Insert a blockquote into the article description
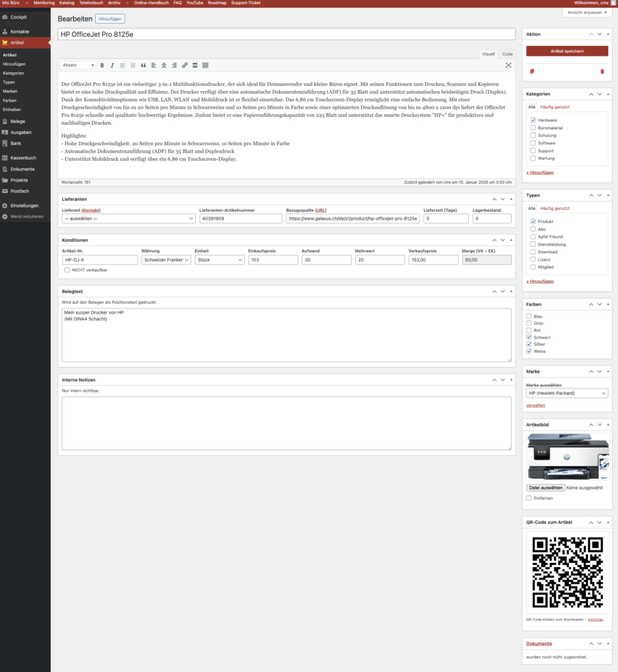 tap(144, 65)
